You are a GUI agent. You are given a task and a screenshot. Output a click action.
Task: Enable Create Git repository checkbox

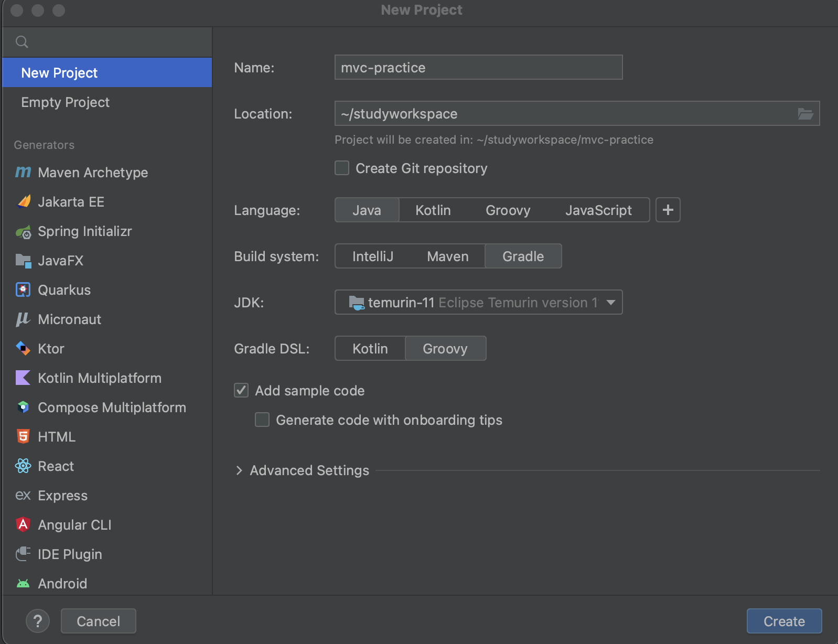pos(342,168)
